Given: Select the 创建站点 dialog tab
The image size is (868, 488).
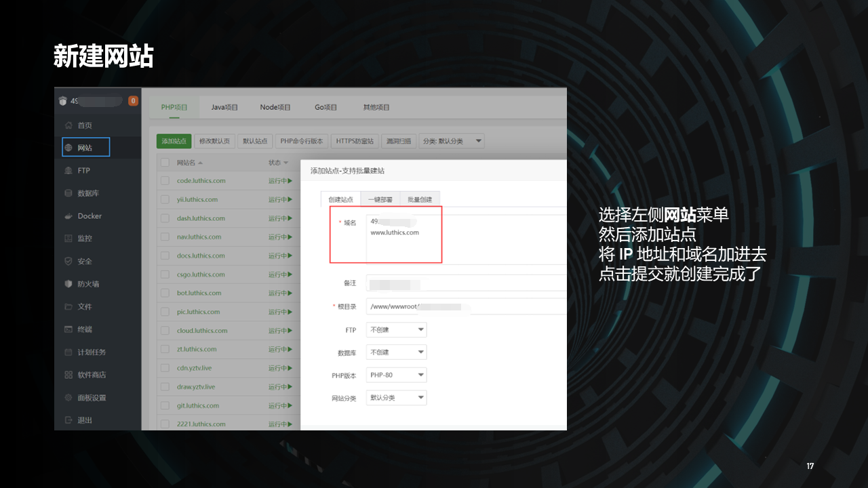Looking at the screenshot, I should click(340, 199).
